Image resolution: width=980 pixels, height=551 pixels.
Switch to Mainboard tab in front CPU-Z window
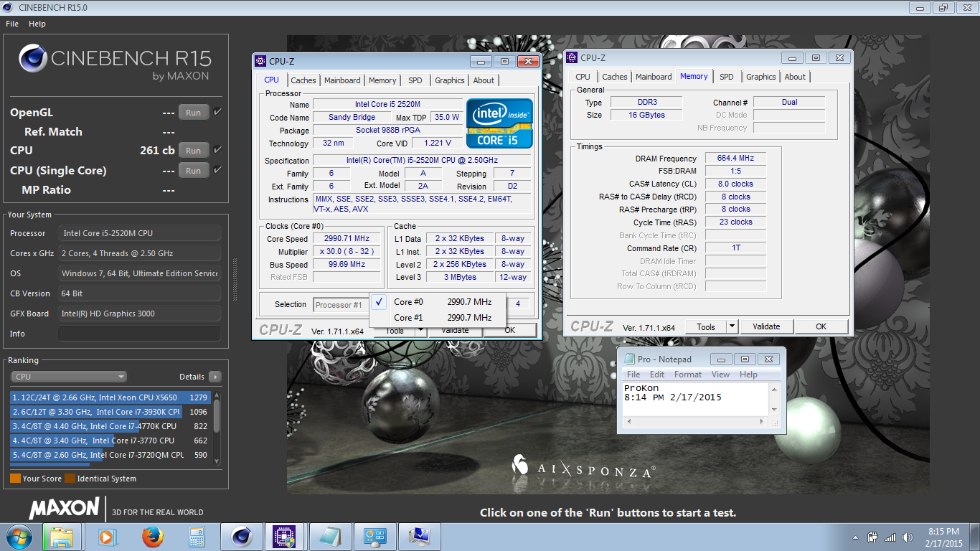[x=342, y=80]
